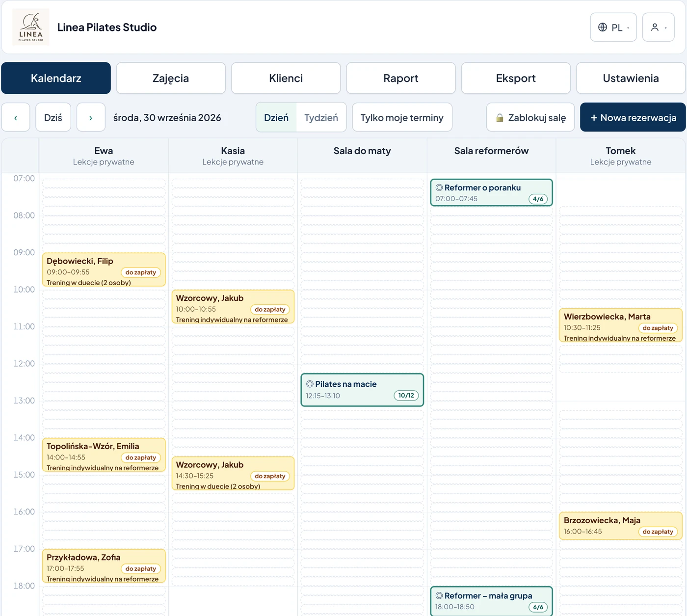687x616 pixels.
Task: Open the user account menu
Action: (659, 27)
